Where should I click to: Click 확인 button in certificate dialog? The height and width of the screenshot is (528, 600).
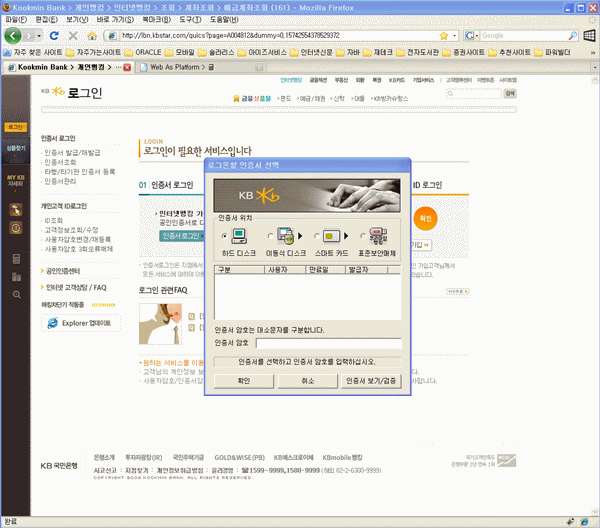244,381
